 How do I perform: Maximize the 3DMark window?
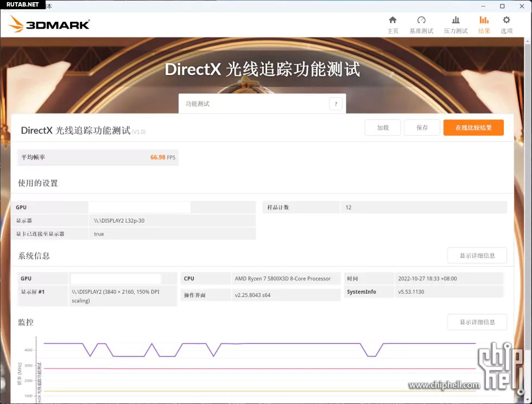coord(502,5)
